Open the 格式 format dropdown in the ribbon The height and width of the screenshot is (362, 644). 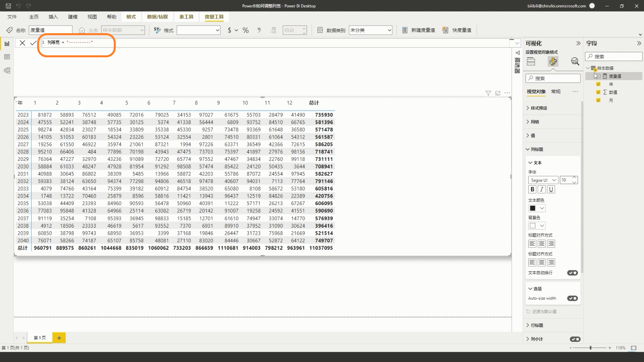198,30
